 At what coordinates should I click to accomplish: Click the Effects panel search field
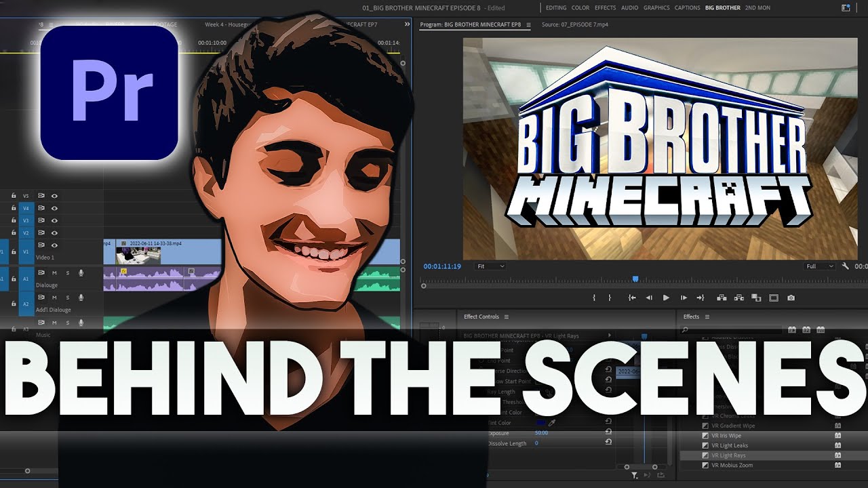tap(732, 329)
